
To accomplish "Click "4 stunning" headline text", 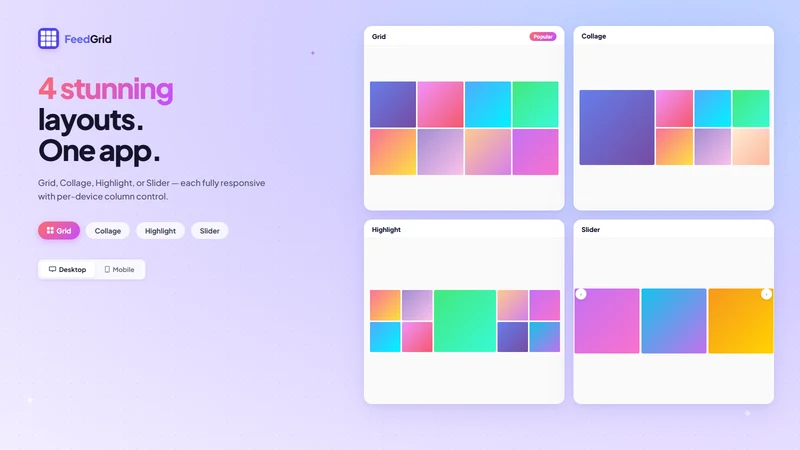I will click(x=106, y=89).
